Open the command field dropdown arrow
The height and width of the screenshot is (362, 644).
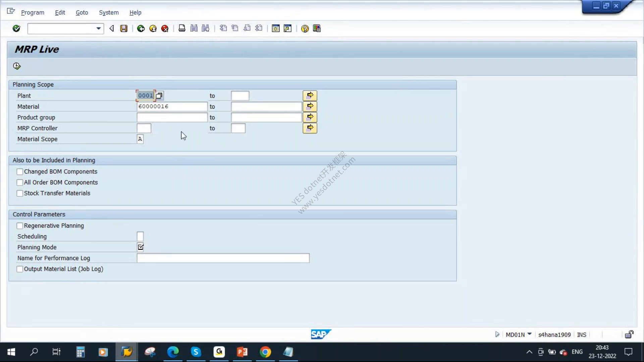click(x=98, y=28)
